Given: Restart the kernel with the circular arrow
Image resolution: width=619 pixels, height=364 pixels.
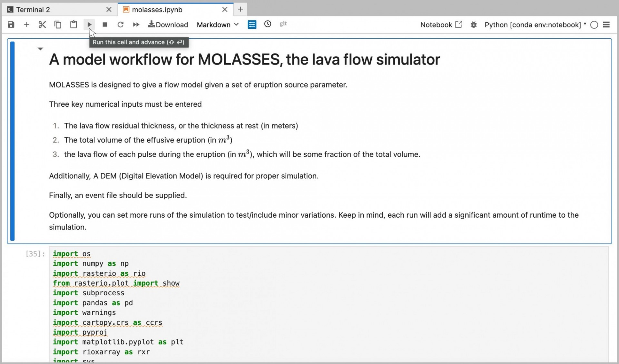Looking at the screenshot, I should point(120,25).
